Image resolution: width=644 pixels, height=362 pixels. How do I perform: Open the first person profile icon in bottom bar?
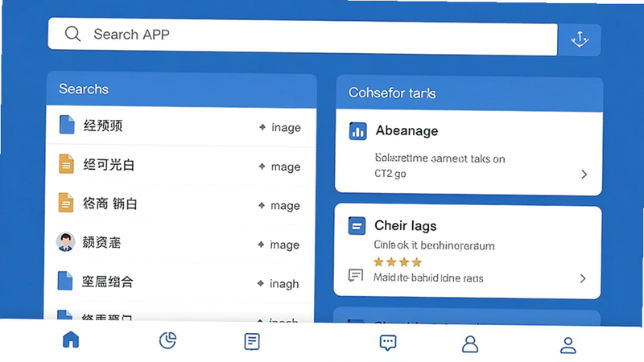(470, 344)
